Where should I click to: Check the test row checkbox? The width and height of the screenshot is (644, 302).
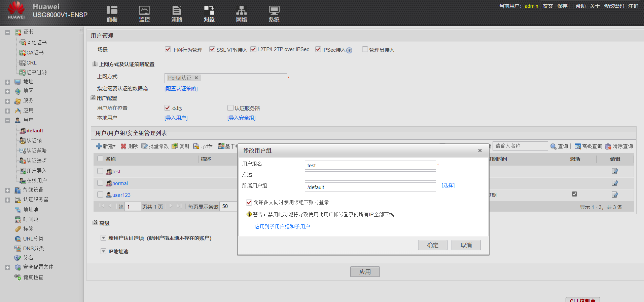[100, 171]
